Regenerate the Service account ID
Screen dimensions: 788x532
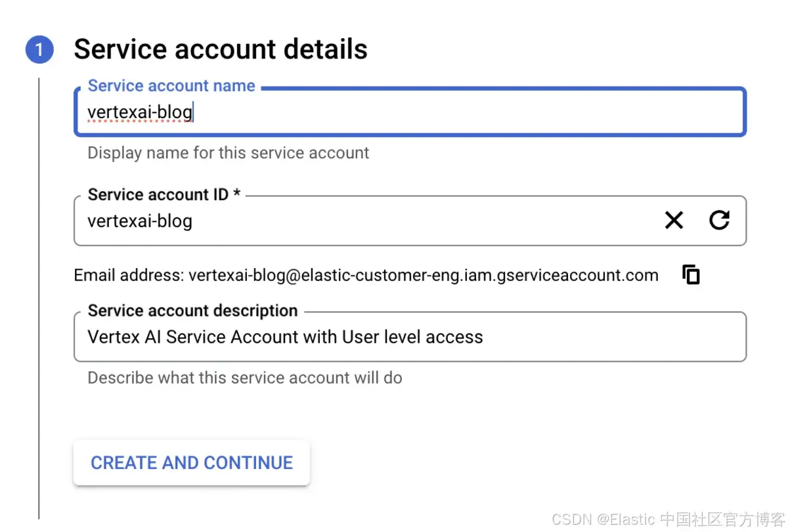[720, 221]
